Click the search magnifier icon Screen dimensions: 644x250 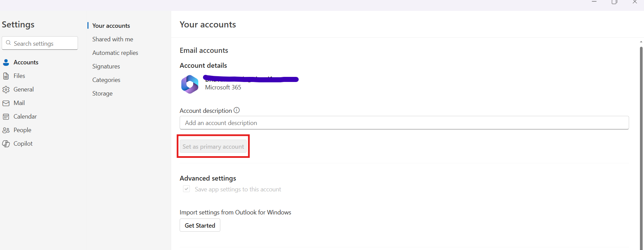click(x=8, y=43)
